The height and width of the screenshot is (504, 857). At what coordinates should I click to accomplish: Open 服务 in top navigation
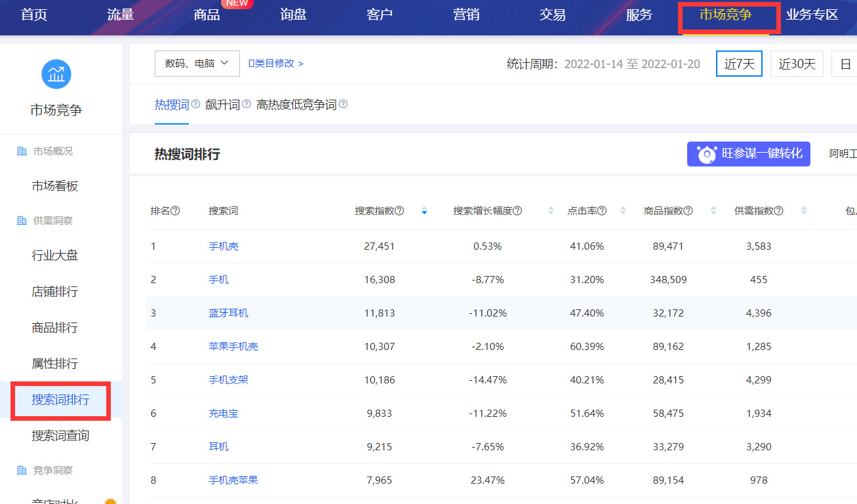click(639, 14)
